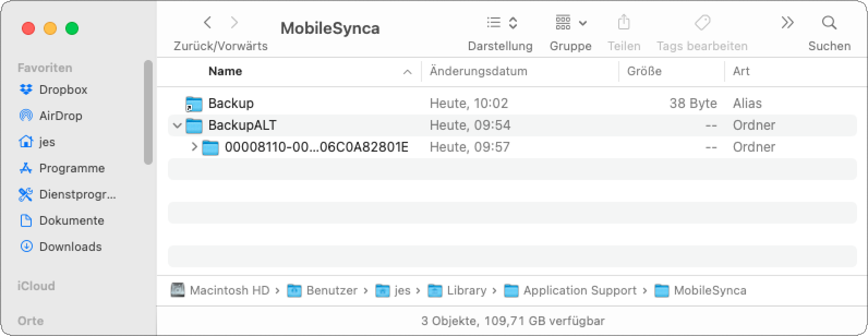Click Library in the path bar
This screenshot has height=336, width=868.
pyautogui.click(x=466, y=291)
